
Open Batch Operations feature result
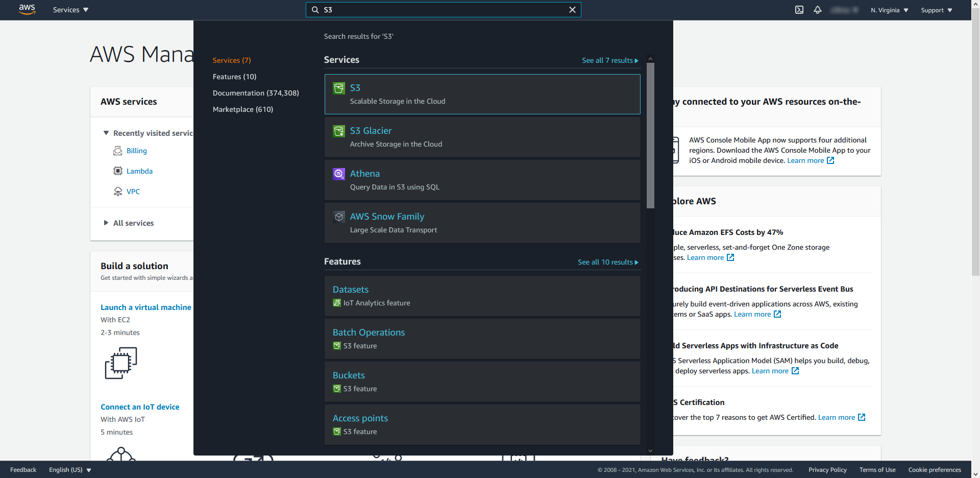point(482,339)
